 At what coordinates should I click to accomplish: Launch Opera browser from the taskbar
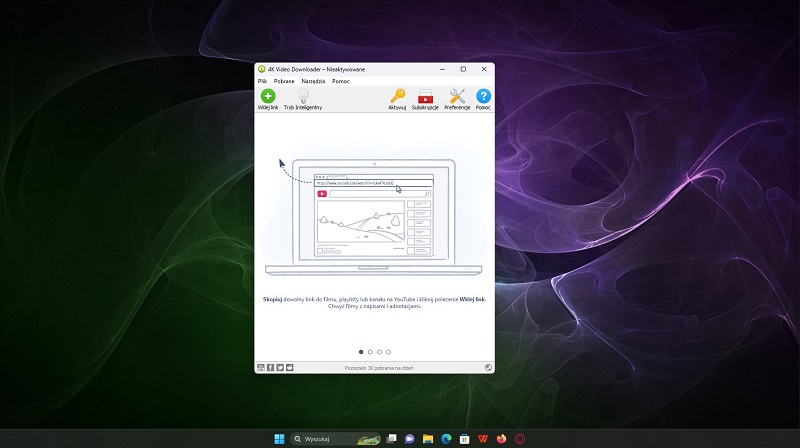pyautogui.click(x=519, y=439)
